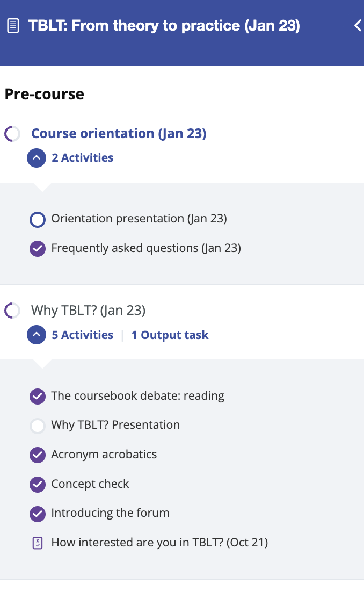364x591 pixels.
Task: Collapse Why TBLT? activities chevron button
Action: [x=37, y=335]
